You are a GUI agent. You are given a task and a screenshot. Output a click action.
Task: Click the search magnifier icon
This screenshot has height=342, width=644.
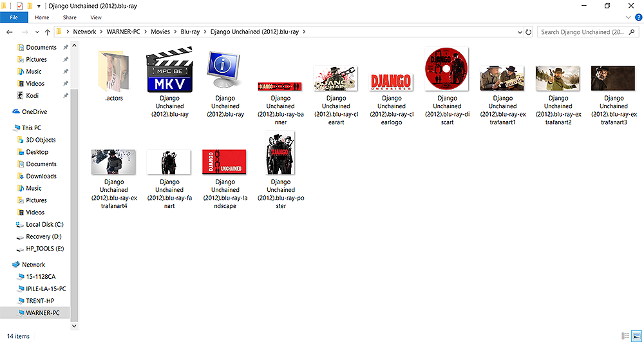632,32
